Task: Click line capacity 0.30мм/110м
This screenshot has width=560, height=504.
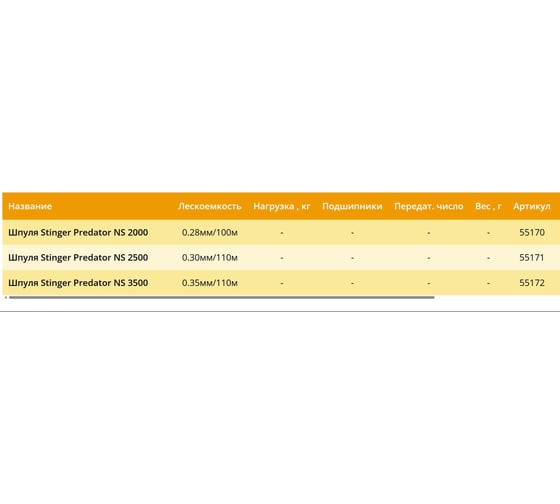Action: pos(210,258)
